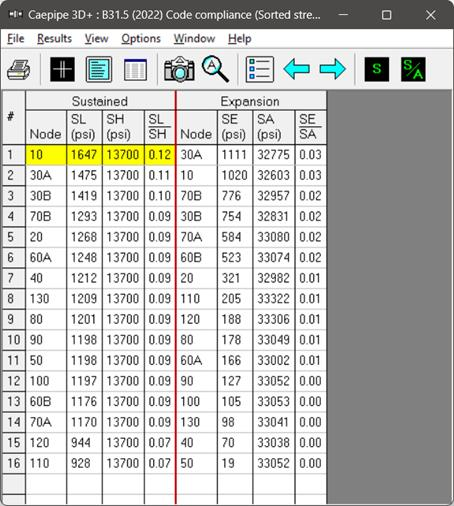Show stresses with green S icon
Viewport: 454px width, 506px height.
point(377,69)
